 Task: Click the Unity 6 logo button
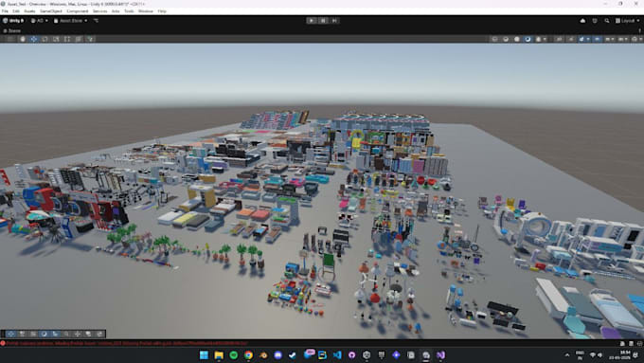(x=13, y=21)
